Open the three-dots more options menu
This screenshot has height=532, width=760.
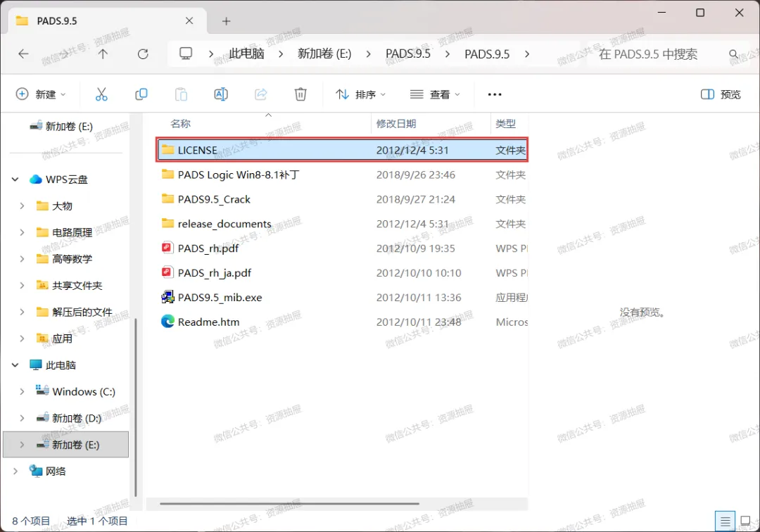click(x=495, y=94)
